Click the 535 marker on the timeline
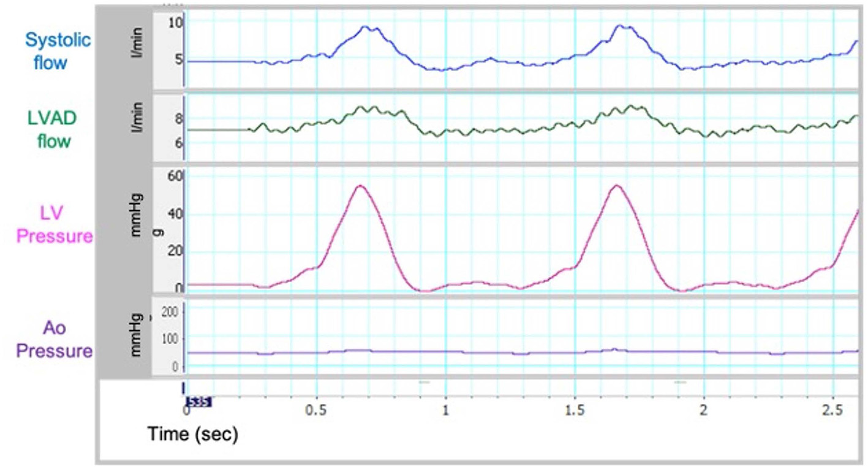This screenshot has height=469, width=868. (x=198, y=402)
